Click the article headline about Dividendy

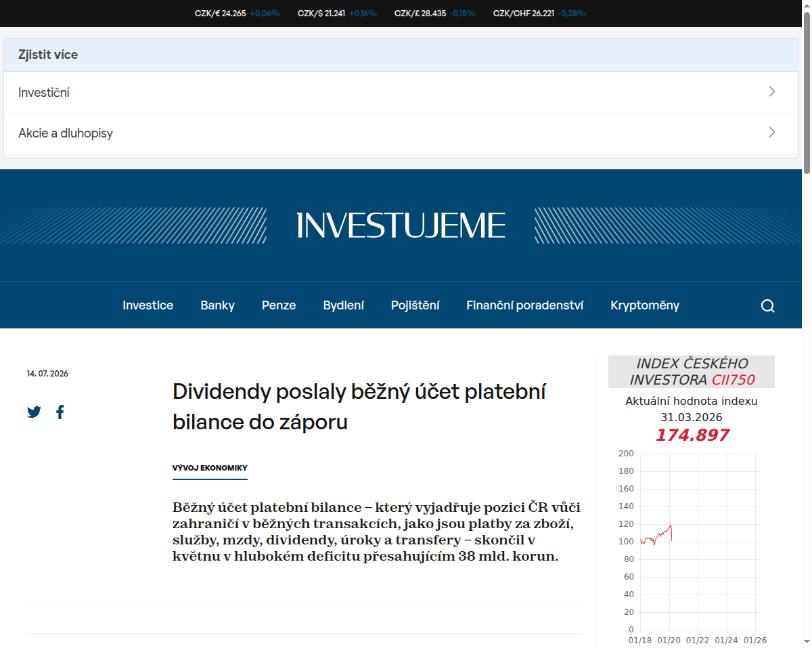359,406
